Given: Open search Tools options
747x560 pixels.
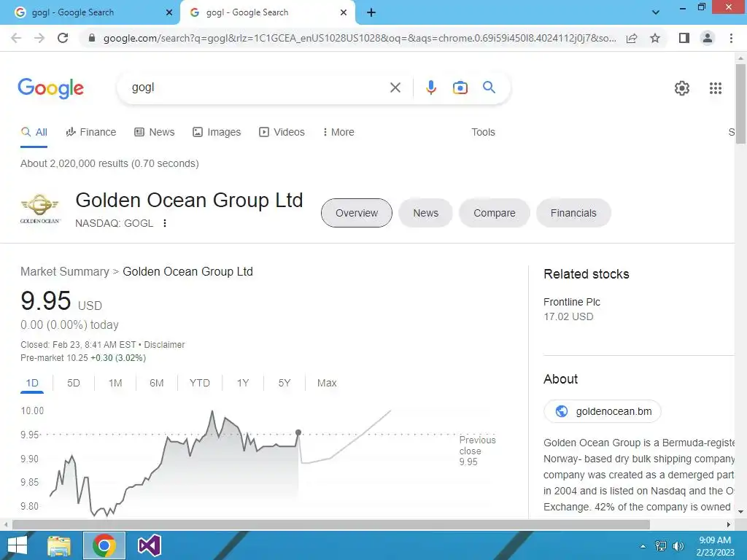Looking at the screenshot, I should coord(483,133).
